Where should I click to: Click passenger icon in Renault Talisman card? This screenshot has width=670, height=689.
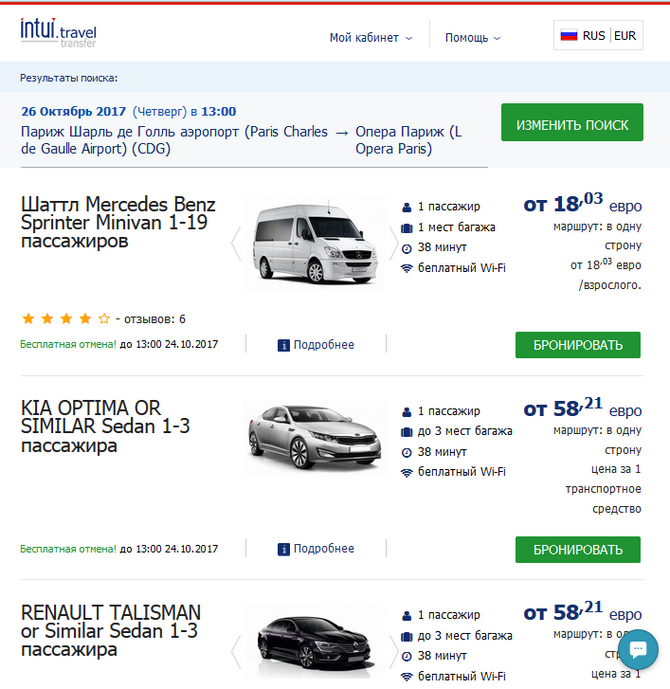(x=407, y=616)
